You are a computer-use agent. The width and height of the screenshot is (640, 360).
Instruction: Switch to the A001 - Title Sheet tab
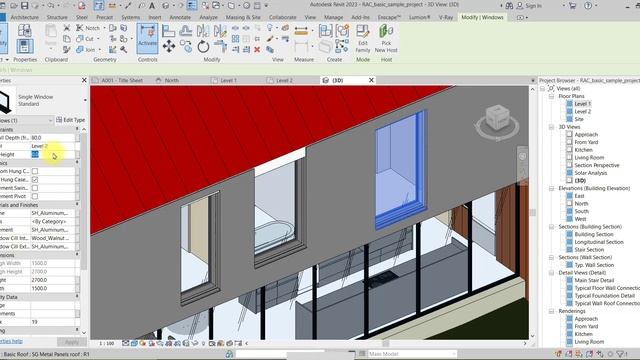122,80
